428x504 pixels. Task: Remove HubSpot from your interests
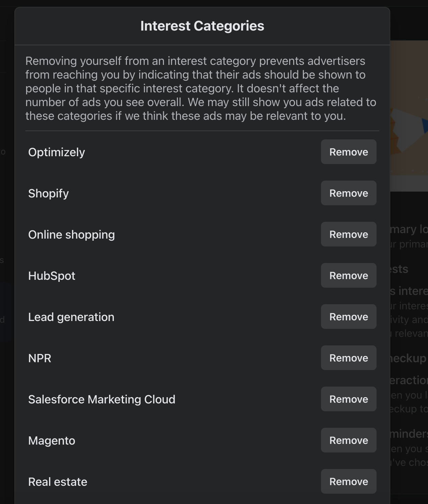[348, 275]
